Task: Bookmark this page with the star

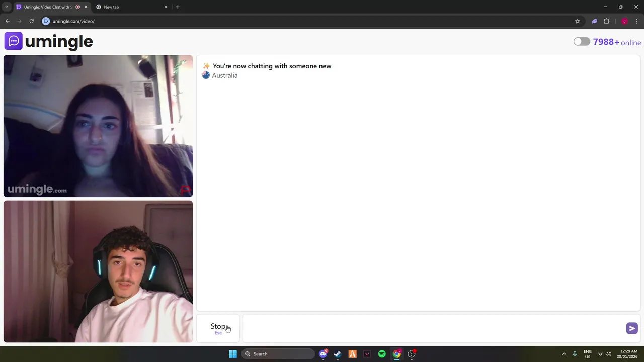Action: (578, 21)
